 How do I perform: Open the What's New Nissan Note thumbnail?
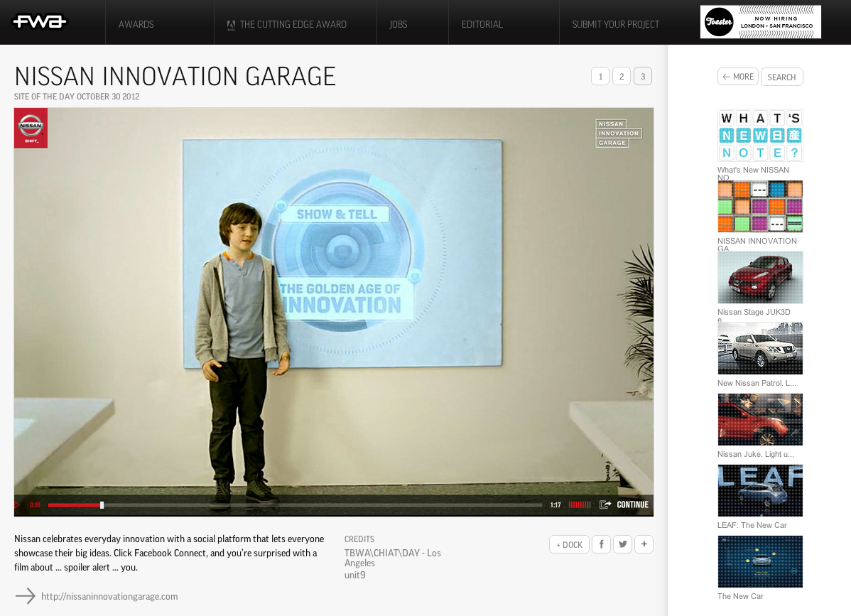[760, 135]
